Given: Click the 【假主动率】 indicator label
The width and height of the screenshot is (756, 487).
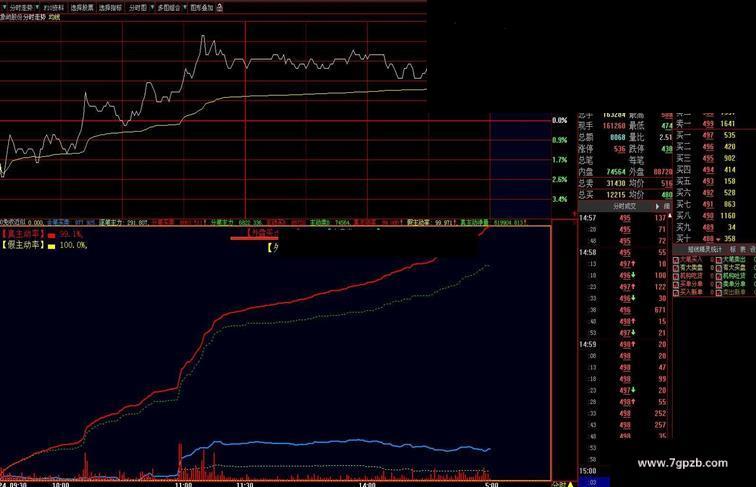Looking at the screenshot, I should pos(23,245).
